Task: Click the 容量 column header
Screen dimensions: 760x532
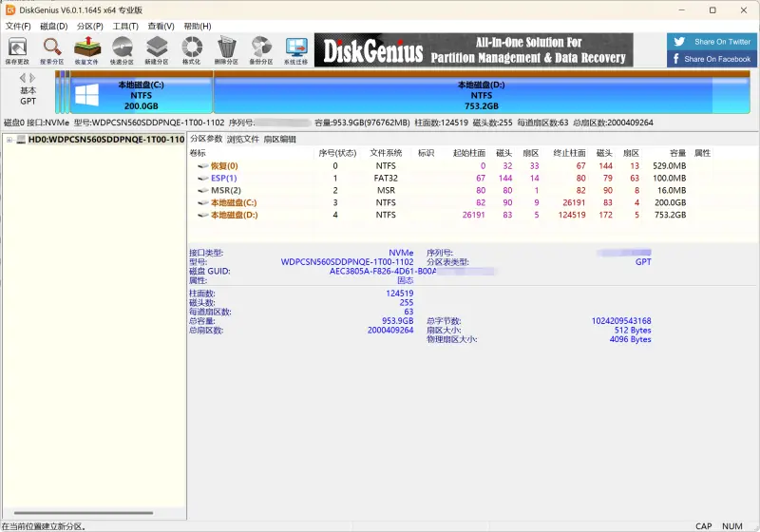Action: 677,153
